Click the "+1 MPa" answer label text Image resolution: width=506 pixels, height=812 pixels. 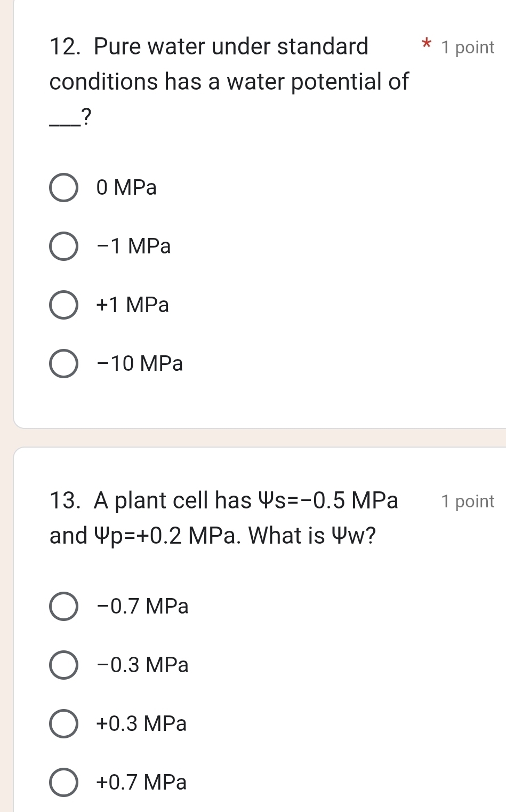pos(133,305)
